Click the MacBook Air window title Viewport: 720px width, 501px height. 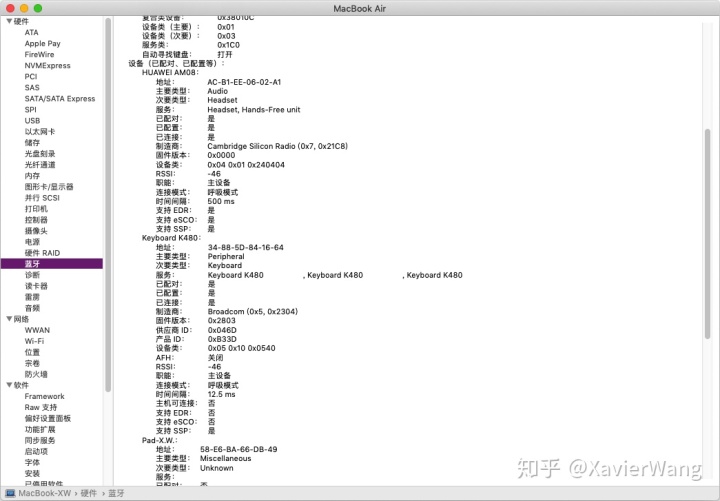tap(360, 8)
